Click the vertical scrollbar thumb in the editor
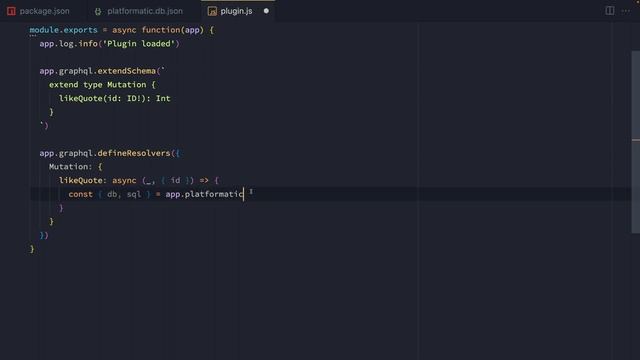This screenshot has width=640, height=360. [x=636, y=142]
